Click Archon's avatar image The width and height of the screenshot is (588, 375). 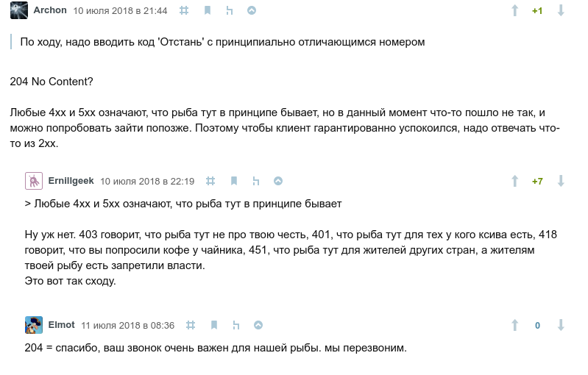[19, 10]
